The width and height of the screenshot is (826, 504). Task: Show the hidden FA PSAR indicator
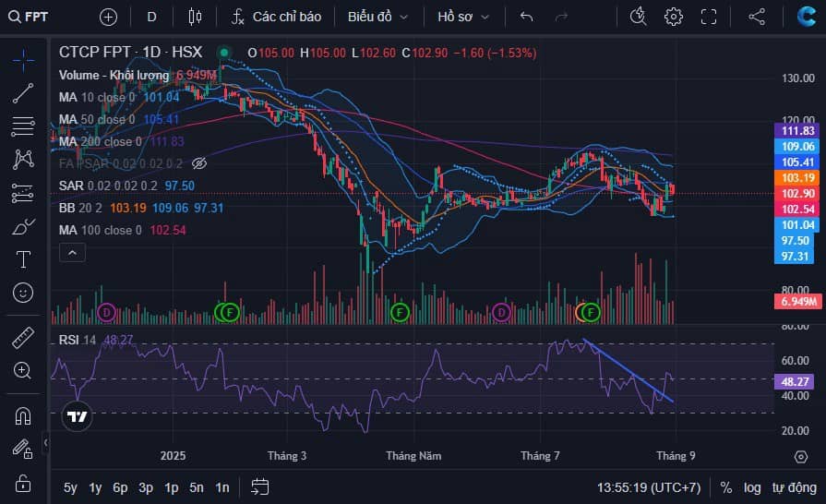[199, 163]
